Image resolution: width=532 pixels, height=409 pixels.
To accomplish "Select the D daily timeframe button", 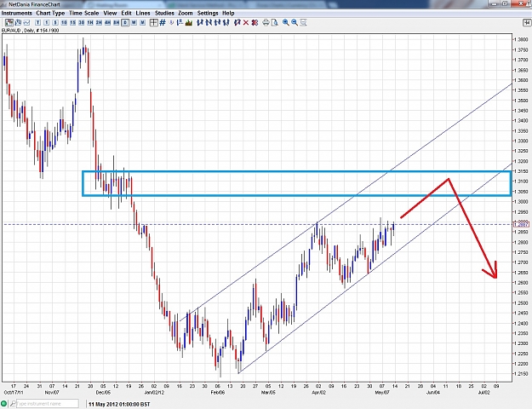I will click(125, 22).
